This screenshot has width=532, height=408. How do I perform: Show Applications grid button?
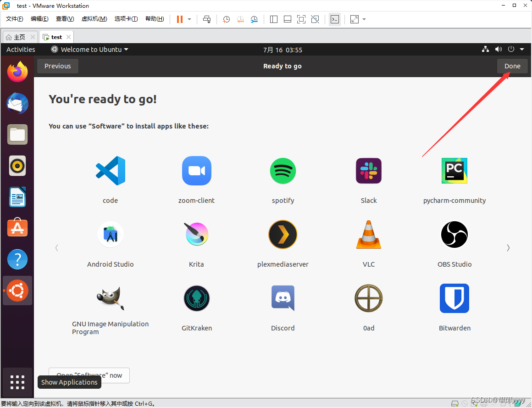[x=17, y=382]
